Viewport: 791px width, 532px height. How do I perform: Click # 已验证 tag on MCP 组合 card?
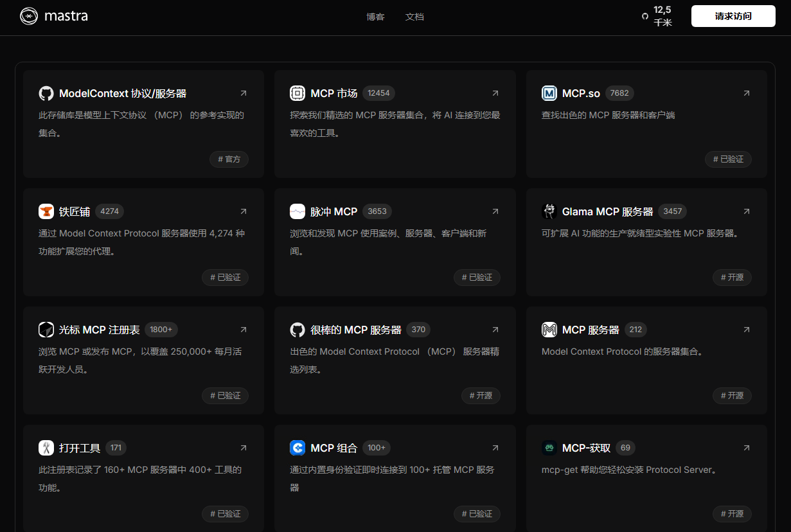(x=477, y=514)
